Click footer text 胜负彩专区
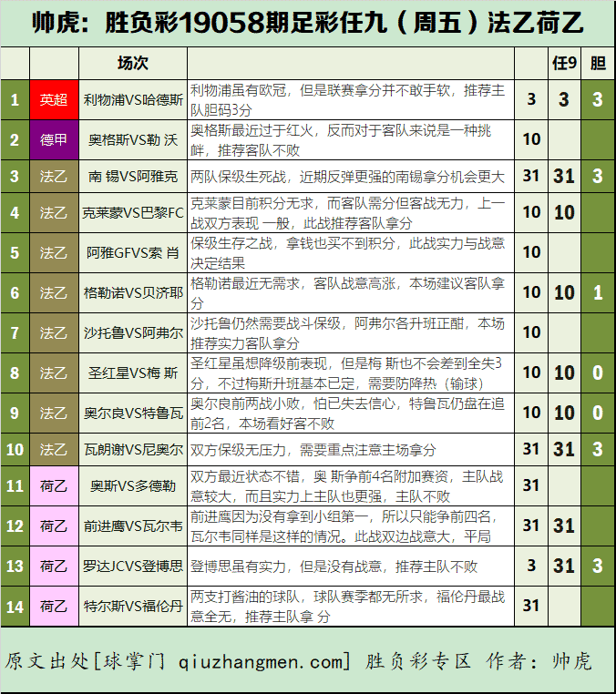Viewport: 616px width, 694px height. [417, 661]
